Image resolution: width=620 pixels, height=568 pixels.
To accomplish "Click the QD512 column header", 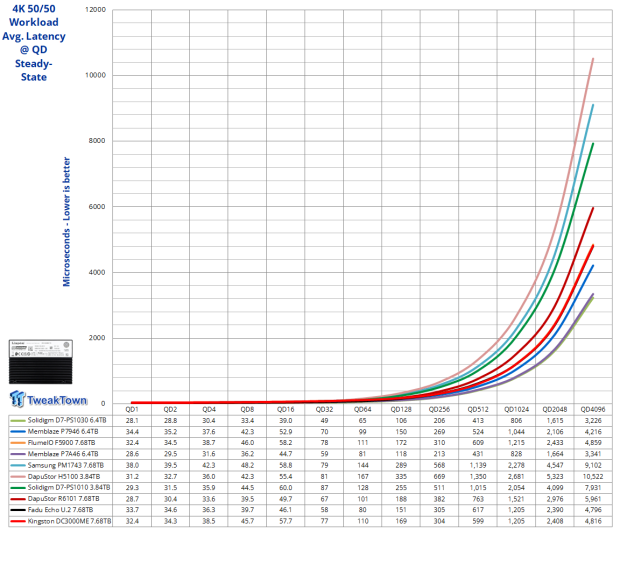I will point(478,409).
